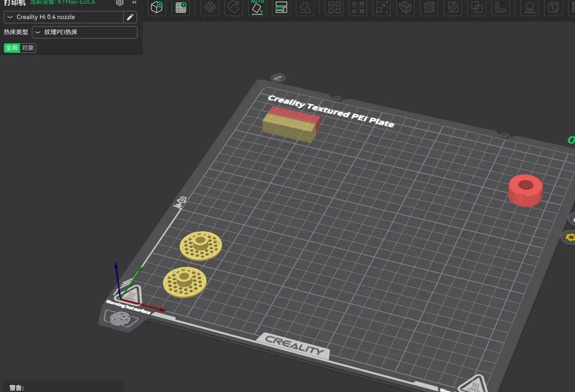This screenshot has height=392, width=575.
Task: Select the Scale tool in the toolbar
Action: [x=382, y=8]
